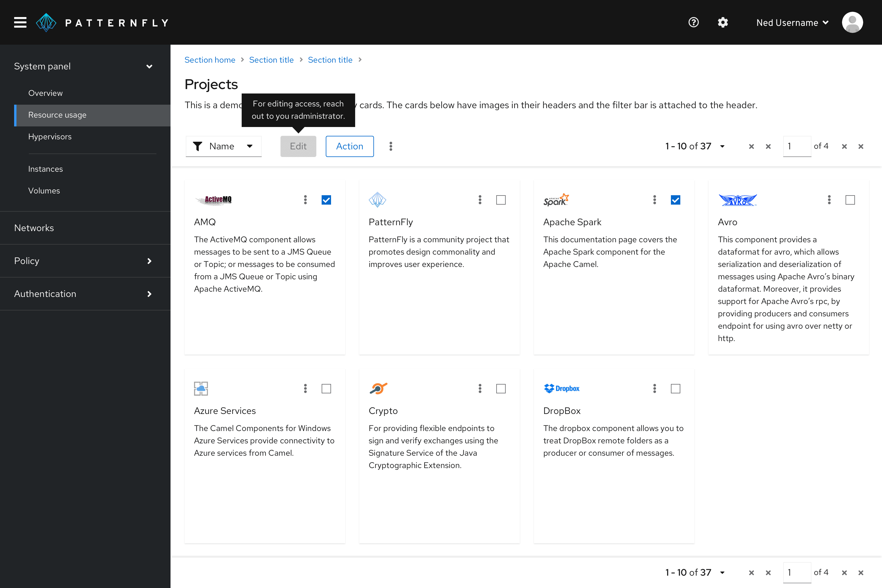Click the Edit button
Image resolution: width=882 pixels, height=588 pixels.
click(x=298, y=146)
